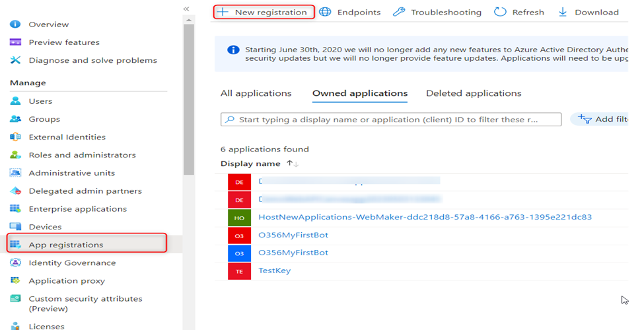Click the sidebar vertical scrollbar thumb
The image size is (644, 330).
[x=189, y=100]
